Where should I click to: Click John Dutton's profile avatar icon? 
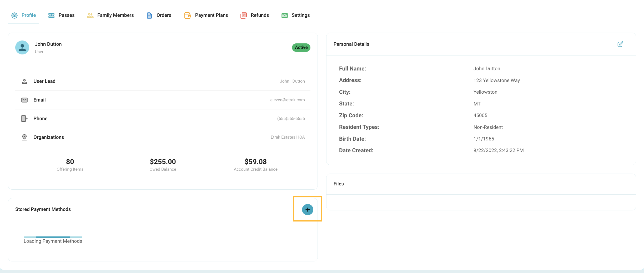point(22,48)
